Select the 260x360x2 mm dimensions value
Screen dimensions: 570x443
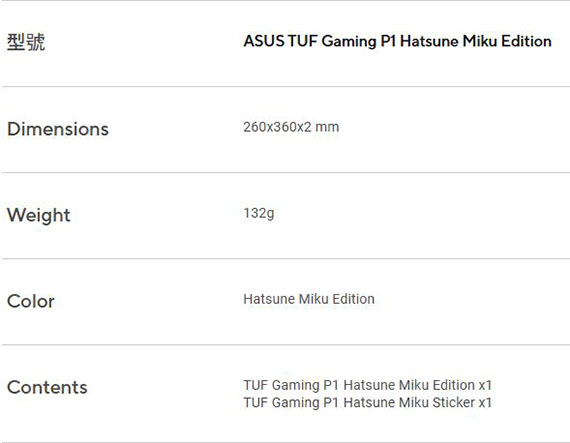click(x=291, y=127)
